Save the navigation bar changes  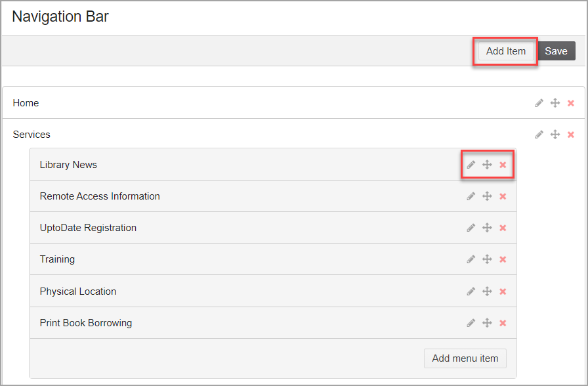(x=556, y=51)
